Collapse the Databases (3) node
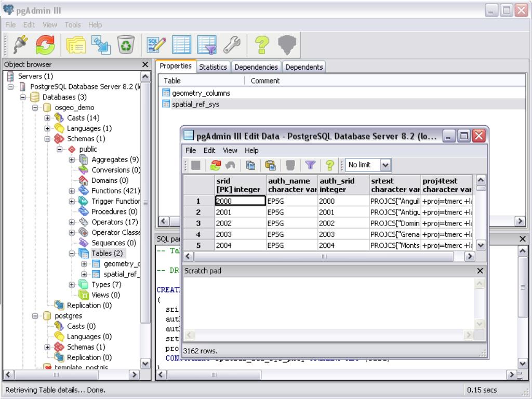The image size is (532, 399). (23, 97)
